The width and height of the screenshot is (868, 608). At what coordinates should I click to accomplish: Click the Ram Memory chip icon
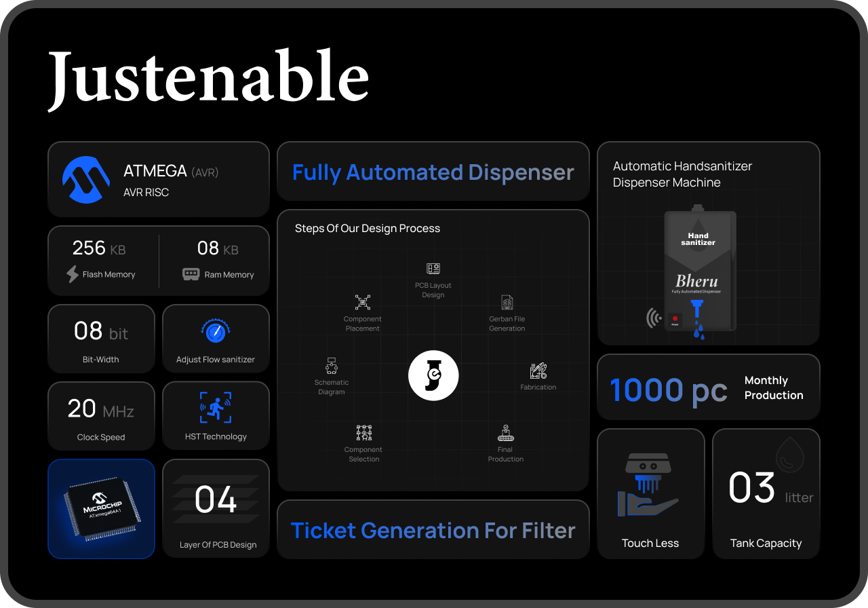[191, 274]
